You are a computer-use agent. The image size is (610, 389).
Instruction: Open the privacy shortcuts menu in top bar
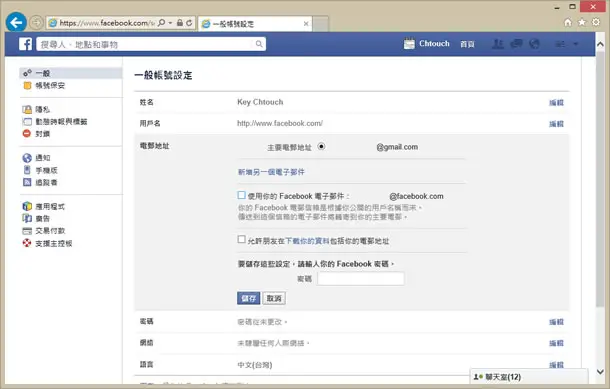click(560, 44)
